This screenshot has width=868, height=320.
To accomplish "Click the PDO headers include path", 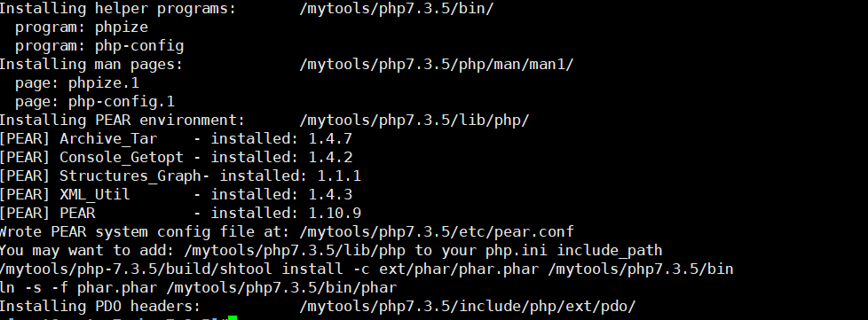I will (467, 306).
